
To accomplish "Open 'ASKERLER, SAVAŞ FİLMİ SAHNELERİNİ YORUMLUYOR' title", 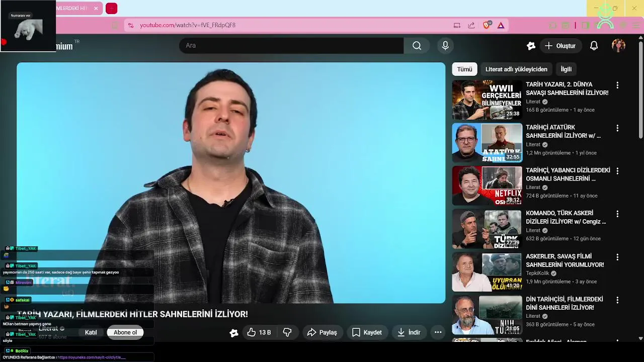I will pyautogui.click(x=565, y=260).
